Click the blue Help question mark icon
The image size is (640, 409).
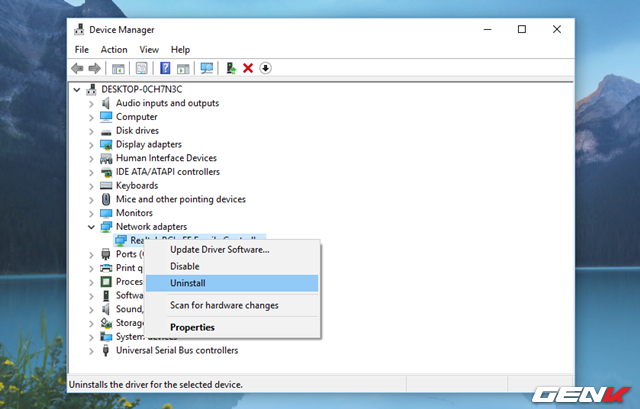pos(164,68)
